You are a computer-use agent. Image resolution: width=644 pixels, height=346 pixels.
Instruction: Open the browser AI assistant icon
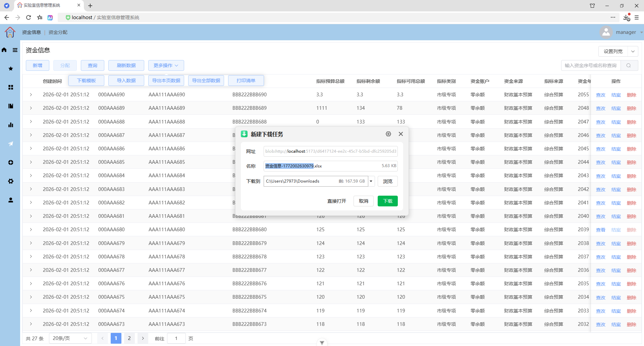(50, 17)
